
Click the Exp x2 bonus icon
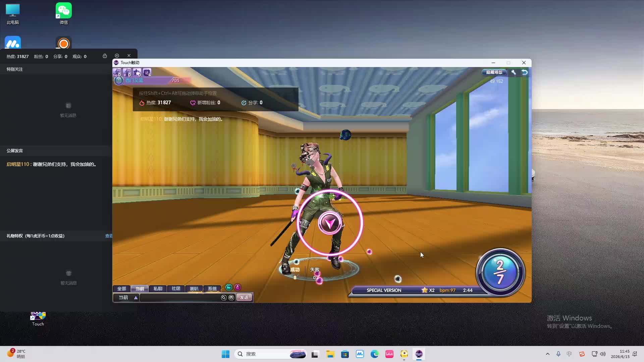pos(117,72)
